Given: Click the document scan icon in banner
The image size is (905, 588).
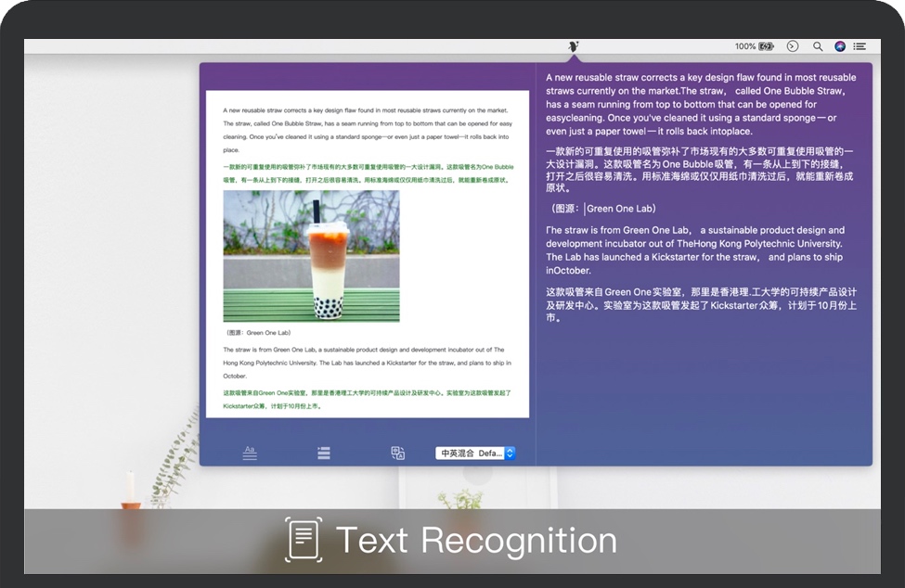Looking at the screenshot, I should click(x=304, y=540).
